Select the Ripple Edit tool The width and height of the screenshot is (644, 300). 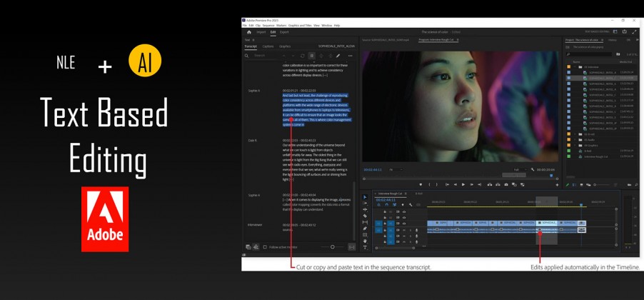pyautogui.click(x=365, y=209)
